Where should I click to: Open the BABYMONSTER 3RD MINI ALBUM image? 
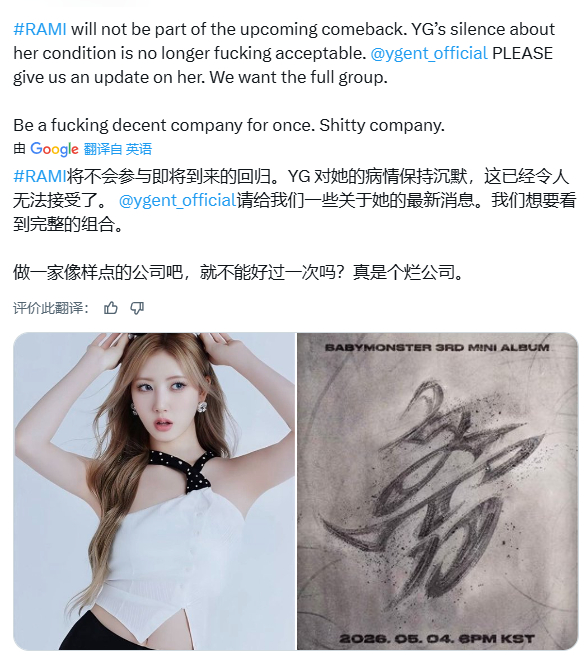[x=437, y=491]
